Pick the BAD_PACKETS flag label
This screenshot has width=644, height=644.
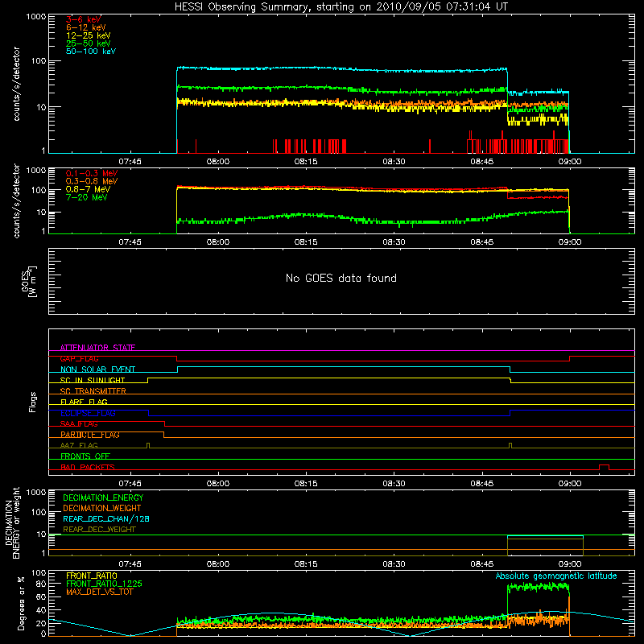click(88, 467)
